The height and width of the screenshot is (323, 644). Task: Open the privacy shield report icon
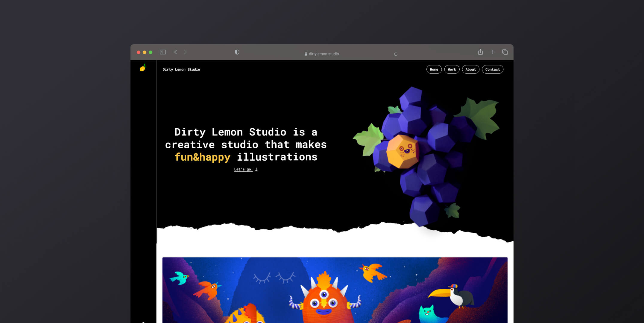pyautogui.click(x=237, y=52)
